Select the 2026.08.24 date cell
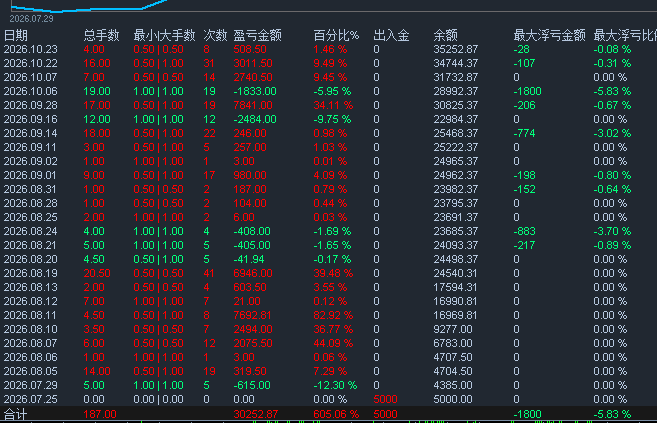 click(31, 231)
